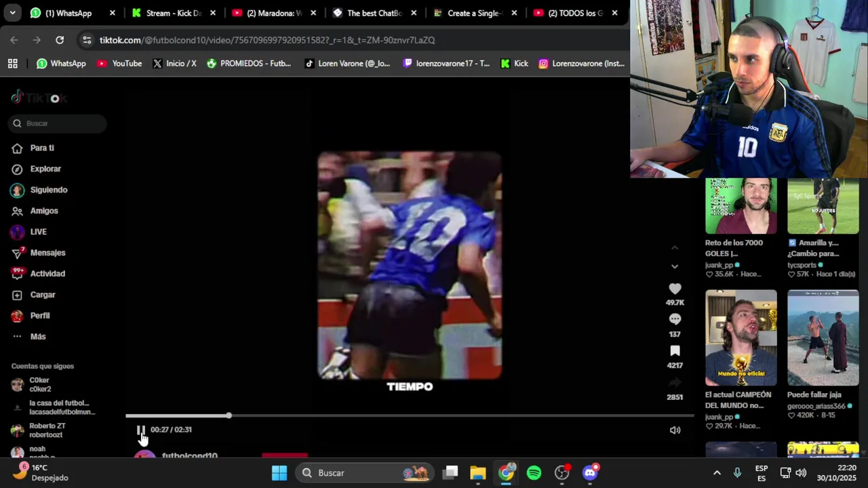Open Inicio / X bookmark
Screen dimensions: 868x488
[x=174, y=63]
